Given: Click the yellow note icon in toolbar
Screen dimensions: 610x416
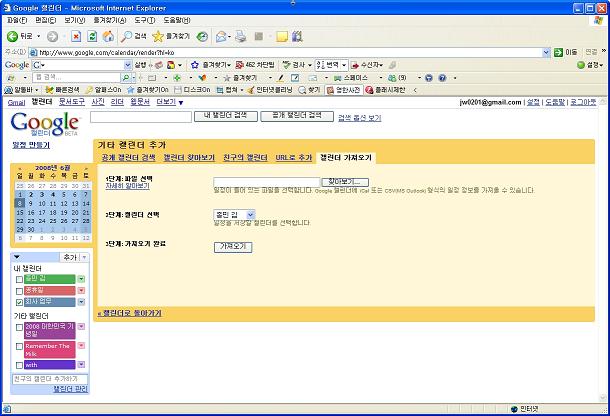Looking at the screenshot, I should (282, 37).
